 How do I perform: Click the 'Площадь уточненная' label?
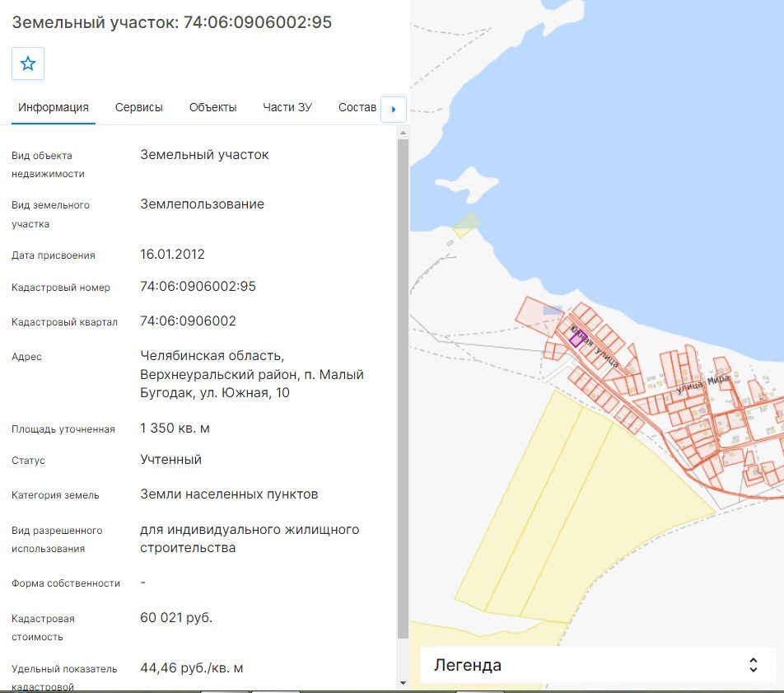pyautogui.click(x=63, y=429)
